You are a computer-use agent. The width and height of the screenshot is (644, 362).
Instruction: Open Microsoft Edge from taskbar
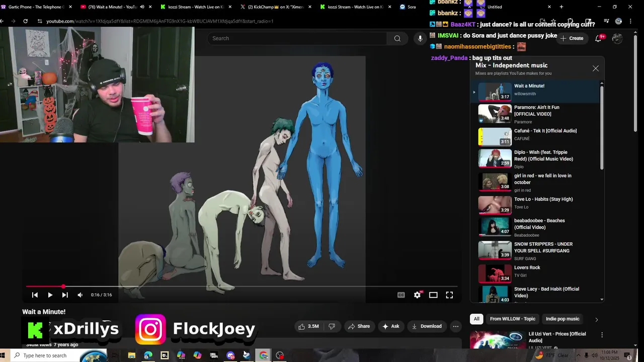[148, 355]
